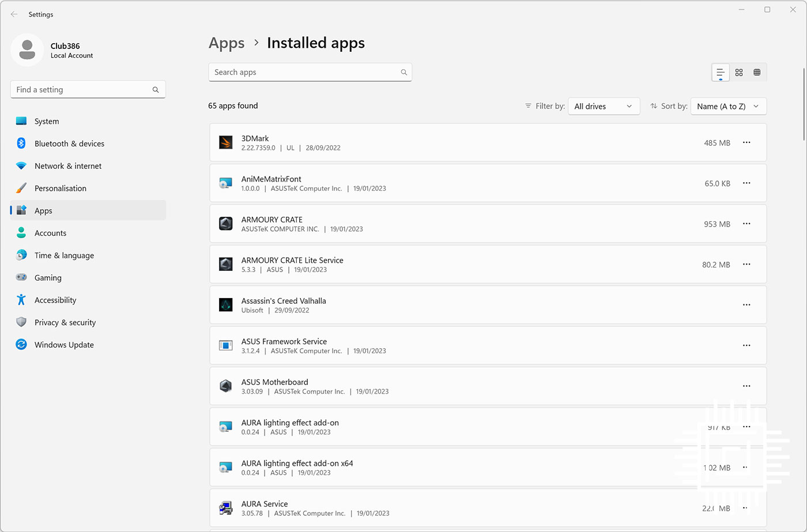Click the ASUS Framework Service icon
Image resolution: width=807 pixels, height=532 pixels.
point(225,345)
